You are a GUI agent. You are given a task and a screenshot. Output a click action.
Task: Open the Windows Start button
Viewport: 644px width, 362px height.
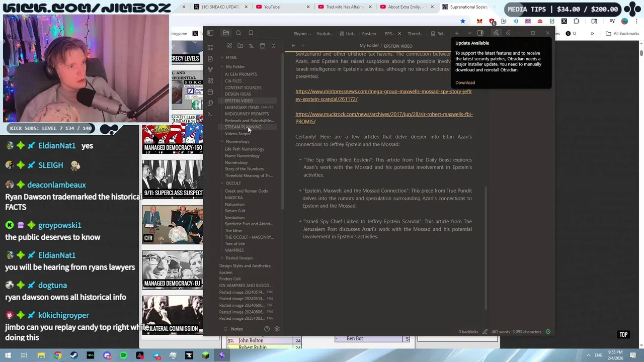point(7,355)
